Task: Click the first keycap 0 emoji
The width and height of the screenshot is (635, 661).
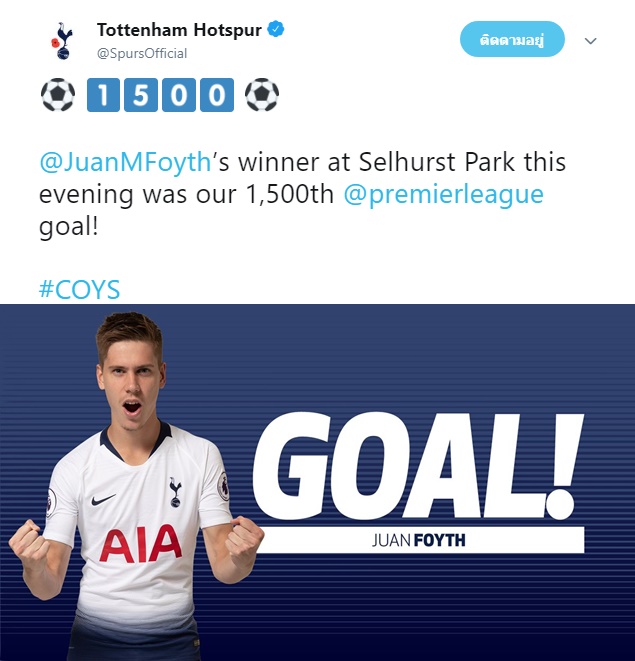Action: (179, 95)
